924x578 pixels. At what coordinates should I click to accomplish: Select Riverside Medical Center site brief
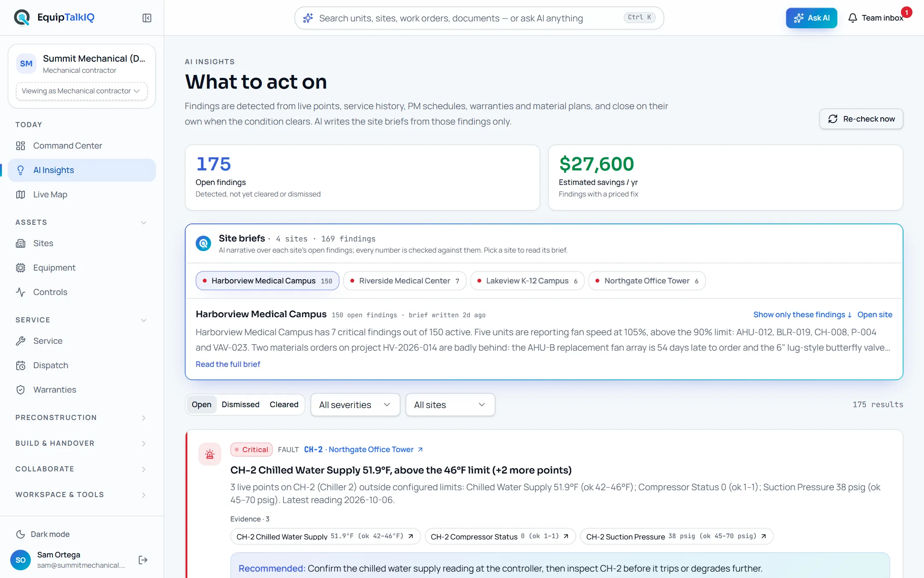tap(405, 281)
